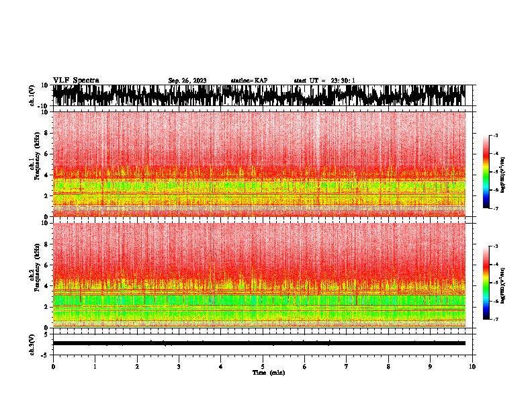Select the date text "Sep. 26, 2023"
The width and height of the screenshot is (532, 411).
point(187,81)
